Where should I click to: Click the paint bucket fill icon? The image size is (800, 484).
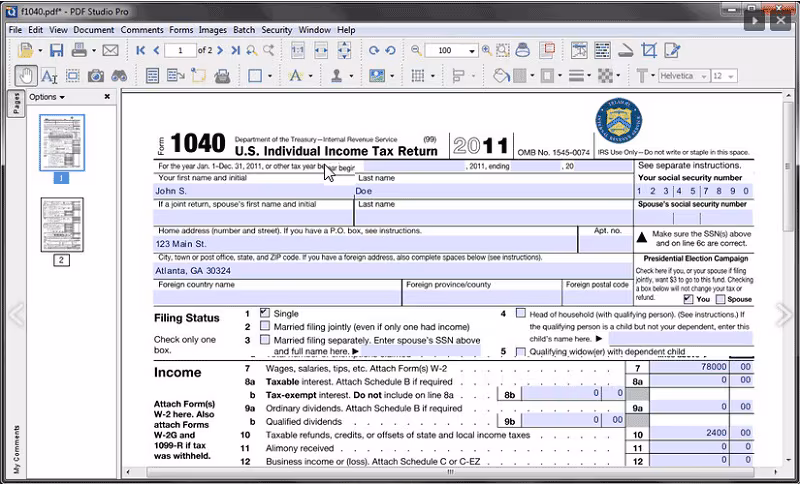point(501,77)
